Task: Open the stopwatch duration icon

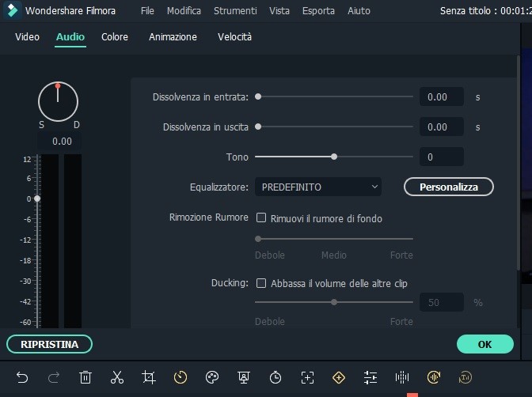Action: [275, 377]
